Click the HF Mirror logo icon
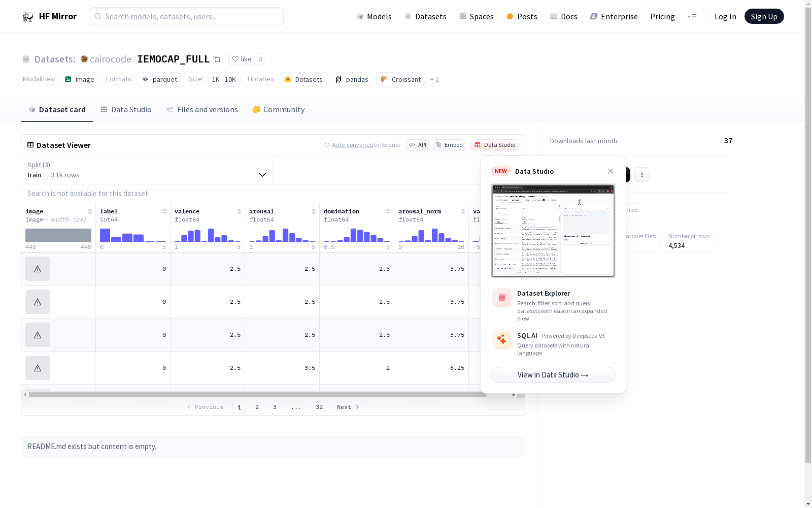Image resolution: width=812 pixels, height=508 pixels. (x=28, y=17)
